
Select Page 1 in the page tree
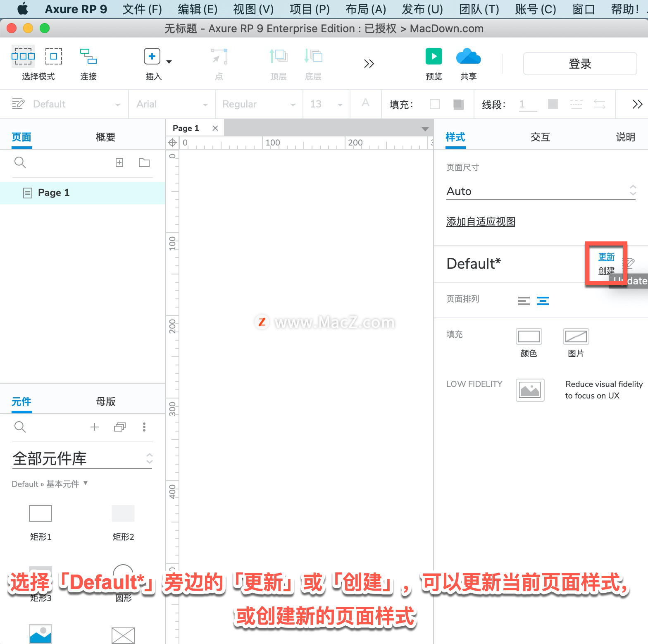pos(83,193)
